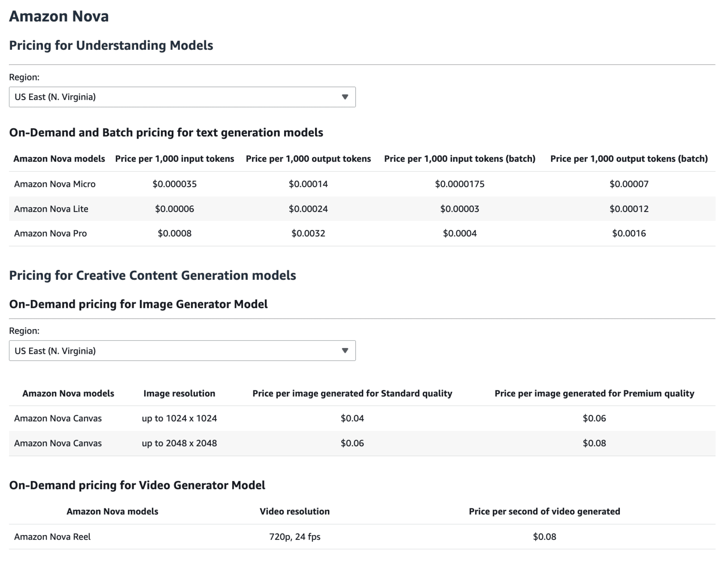Click the Amazon Nova Micro row label
This screenshot has width=728, height=563.
(x=55, y=184)
